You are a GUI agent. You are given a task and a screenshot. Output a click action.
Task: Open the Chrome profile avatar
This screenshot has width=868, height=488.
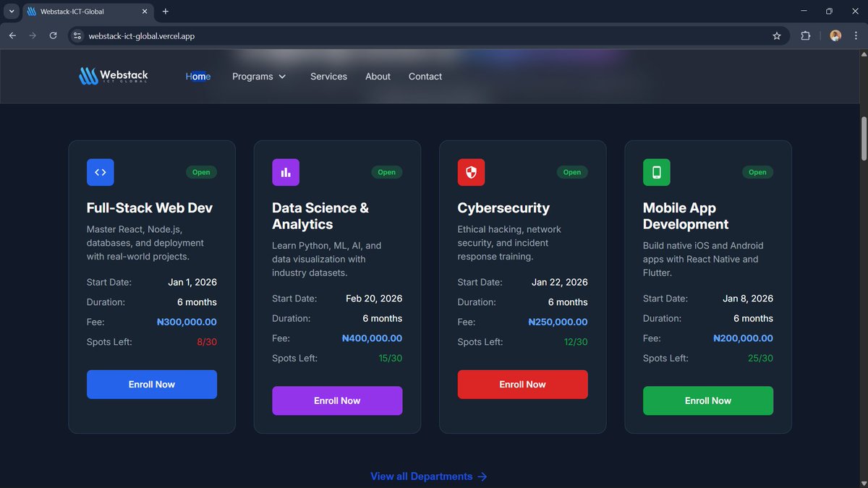835,35
